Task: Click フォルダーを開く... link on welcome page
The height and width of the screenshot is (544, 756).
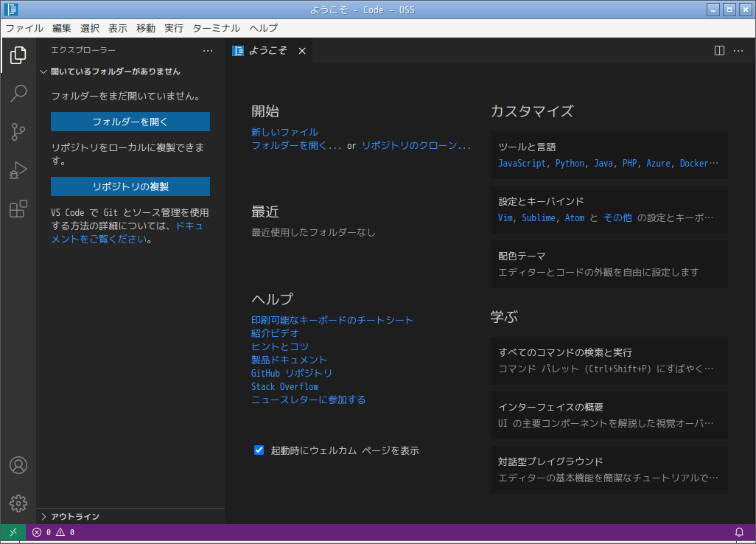Action: click(296, 145)
